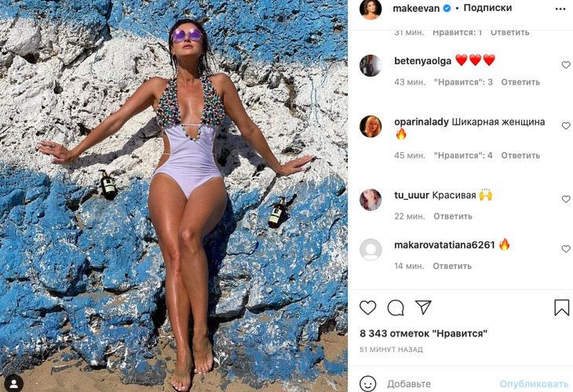Reply to oparinalady's comment via Ответить

(520, 155)
